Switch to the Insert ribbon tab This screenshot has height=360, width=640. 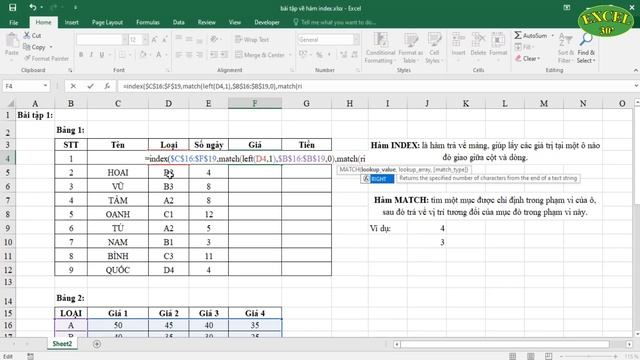pyautogui.click(x=71, y=22)
